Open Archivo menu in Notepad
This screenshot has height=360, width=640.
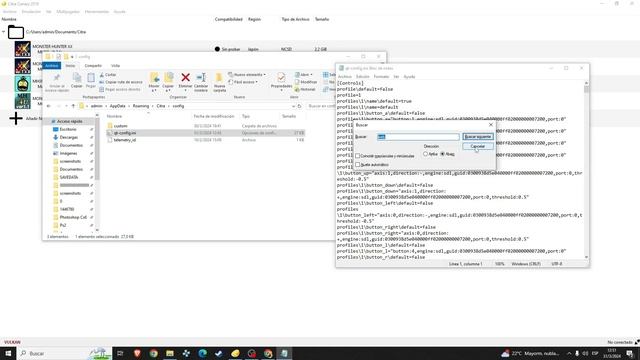(x=344, y=77)
